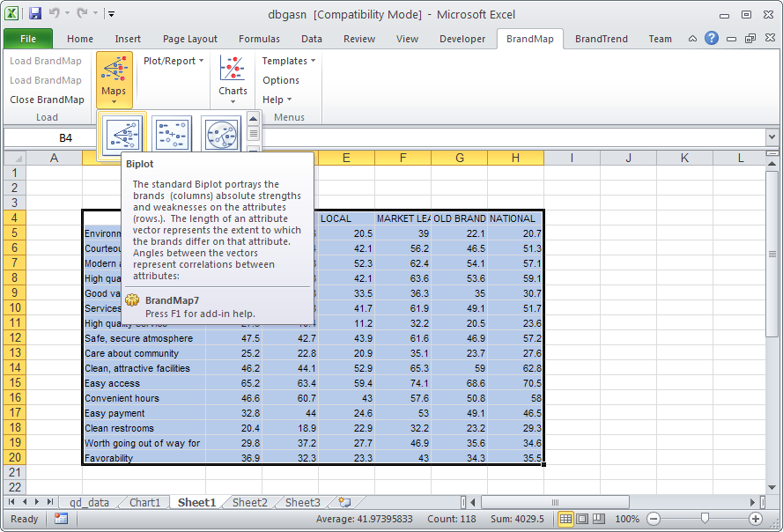Viewport: 783px width, 532px height.
Task: Expand the formula bar
Action: 772,137
